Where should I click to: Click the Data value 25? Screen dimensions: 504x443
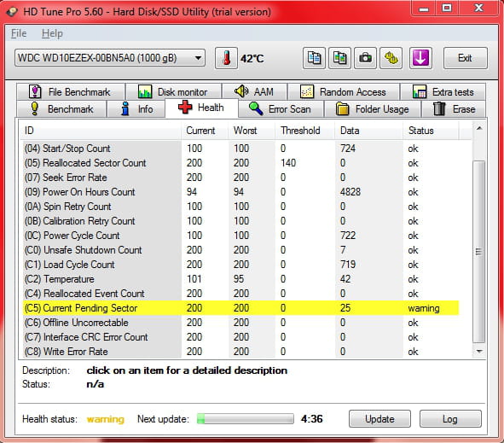point(345,308)
